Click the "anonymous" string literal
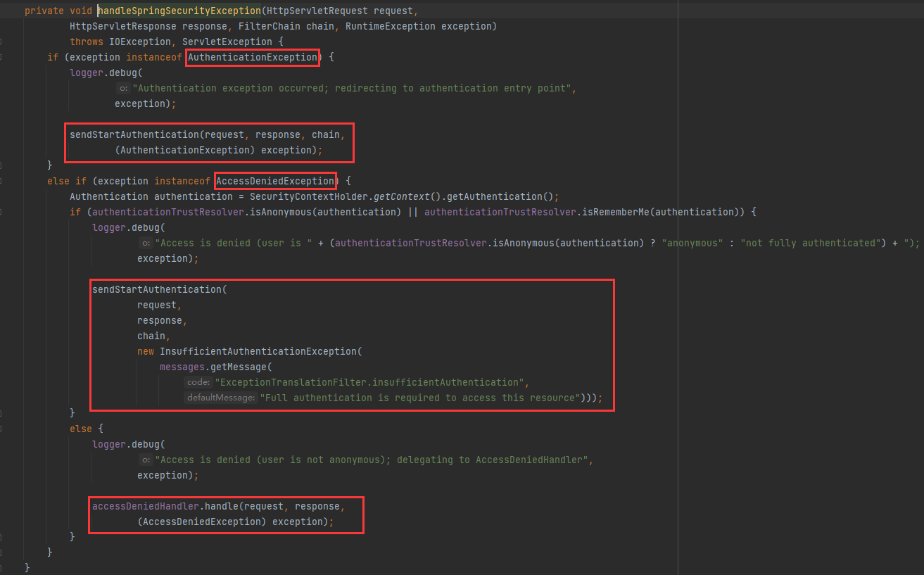The width and height of the screenshot is (924, 575). (692, 243)
